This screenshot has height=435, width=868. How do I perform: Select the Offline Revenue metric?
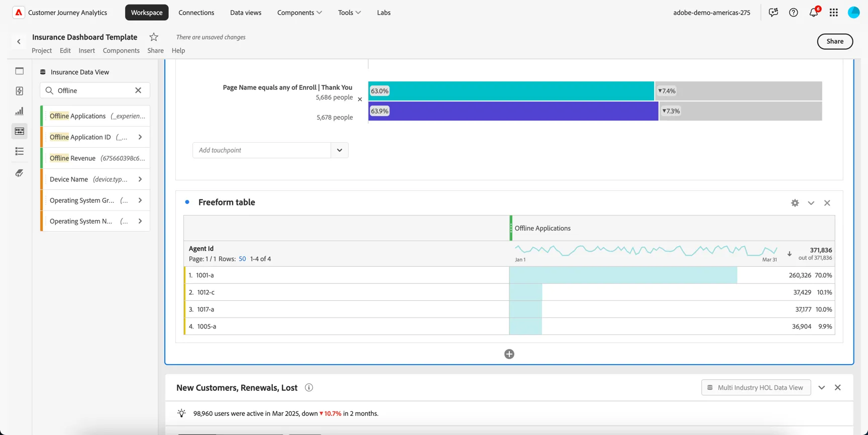point(95,158)
